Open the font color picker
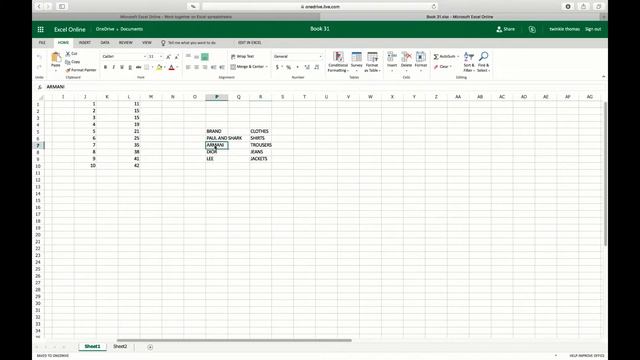The height and width of the screenshot is (360, 640). pos(171,67)
